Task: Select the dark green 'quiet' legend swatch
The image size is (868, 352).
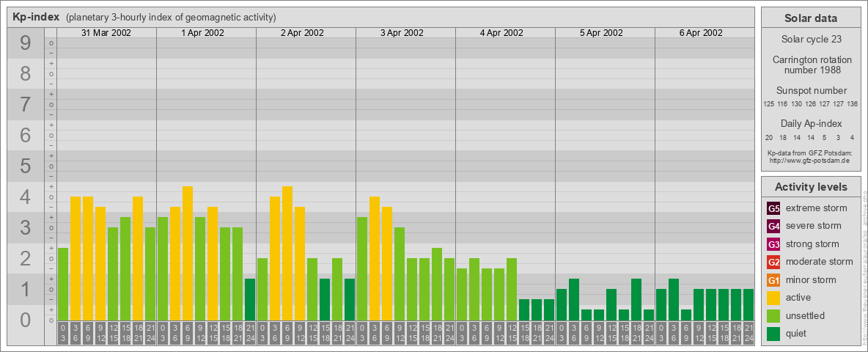Action: tap(773, 334)
